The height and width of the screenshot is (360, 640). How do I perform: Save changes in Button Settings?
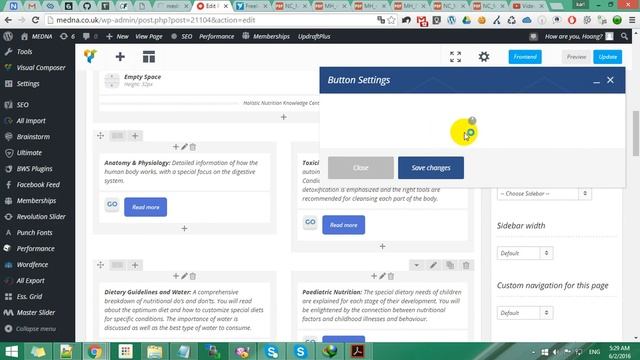pos(431,168)
